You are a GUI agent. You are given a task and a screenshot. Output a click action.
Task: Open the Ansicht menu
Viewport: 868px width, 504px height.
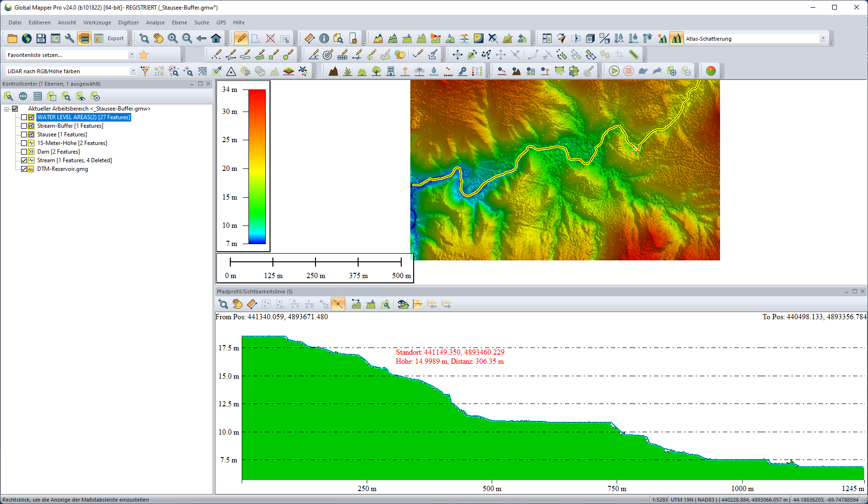click(x=67, y=22)
